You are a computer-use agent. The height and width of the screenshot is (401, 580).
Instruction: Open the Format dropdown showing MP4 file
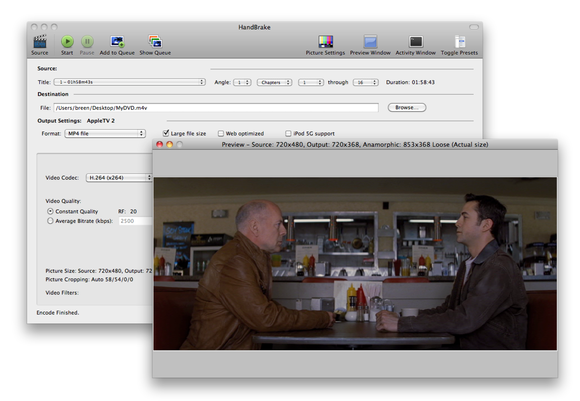[105, 133]
